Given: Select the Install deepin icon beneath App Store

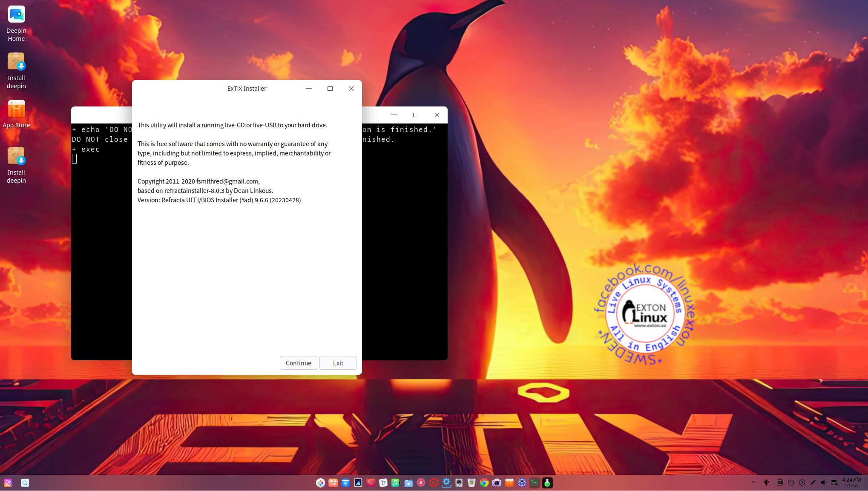Looking at the screenshot, I should pyautogui.click(x=16, y=165).
